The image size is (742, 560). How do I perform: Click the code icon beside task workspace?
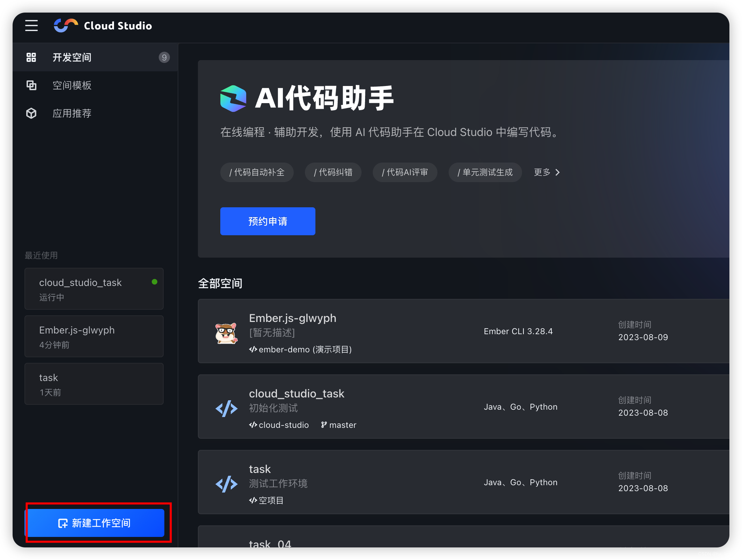click(226, 484)
